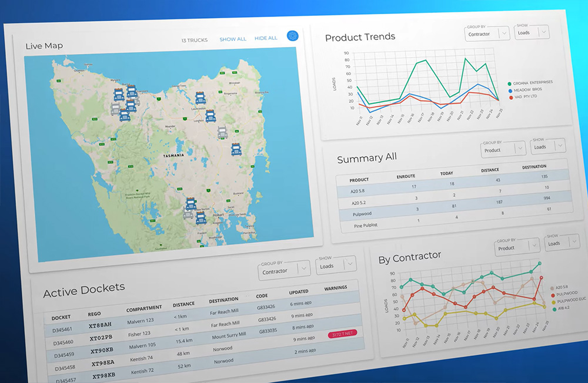Click Hide All trucks link
The width and height of the screenshot is (588, 383).
point(266,38)
